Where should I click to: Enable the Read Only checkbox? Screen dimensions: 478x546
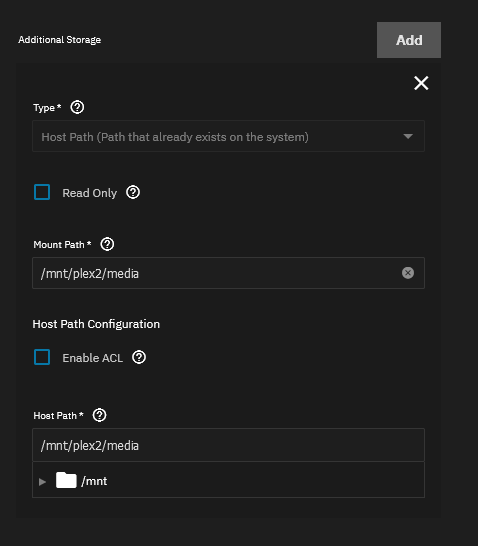tap(42, 192)
